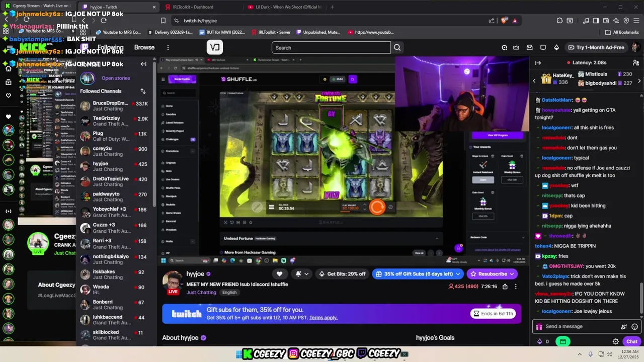The width and height of the screenshot is (644, 362).
Task: Click Brave Shields icon in address bar
Action: pos(505,21)
